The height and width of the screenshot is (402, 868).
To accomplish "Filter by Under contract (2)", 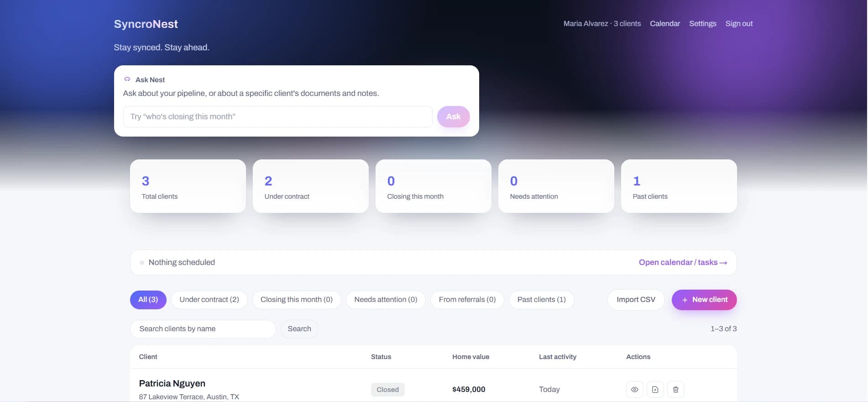I will pos(209,300).
